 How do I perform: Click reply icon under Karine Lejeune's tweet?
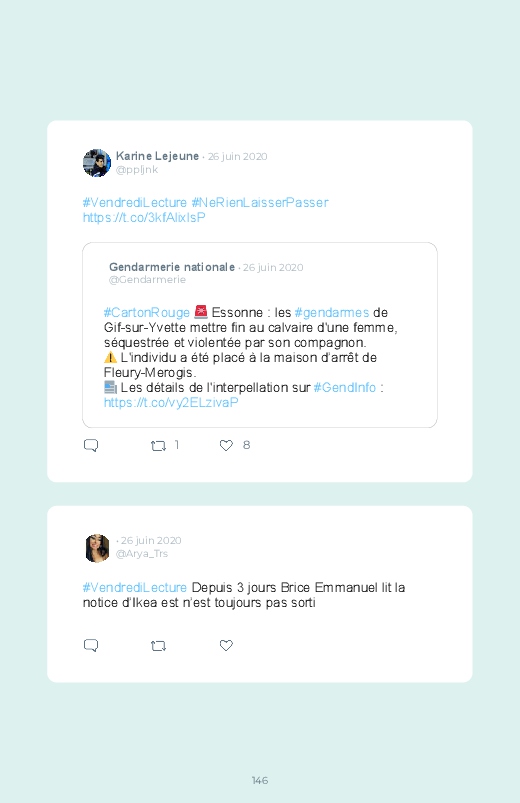click(x=91, y=445)
